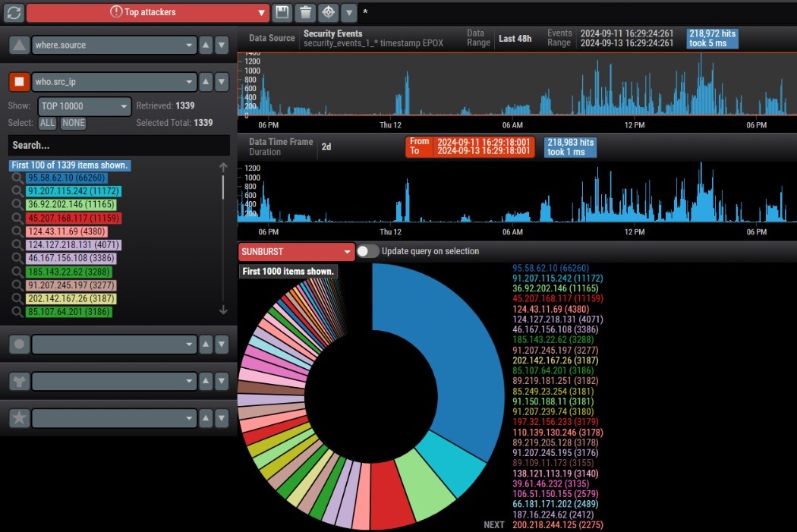797x532 pixels.
Task: Toggle list item 202.142.167.26 (3187)
Action: (x=71, y=299)
